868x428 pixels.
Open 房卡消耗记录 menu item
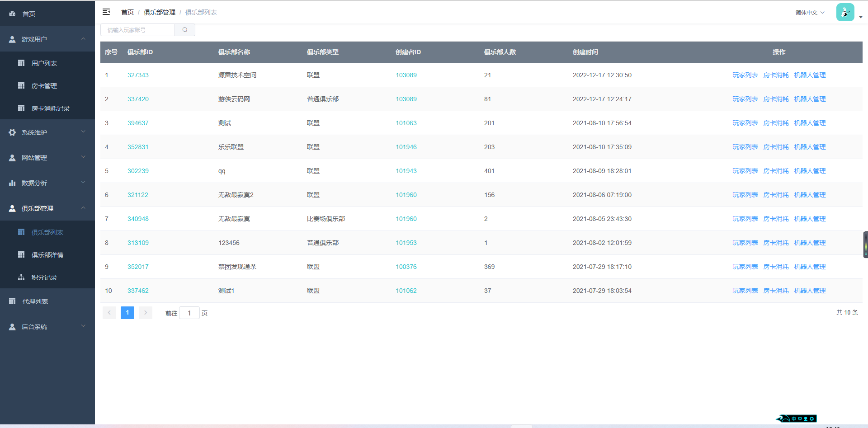47,108
